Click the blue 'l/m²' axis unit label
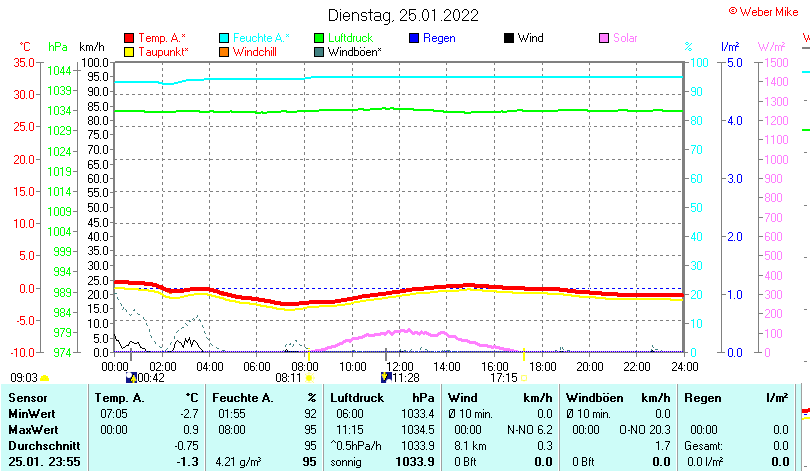810x471 pixels. point(730,47)
